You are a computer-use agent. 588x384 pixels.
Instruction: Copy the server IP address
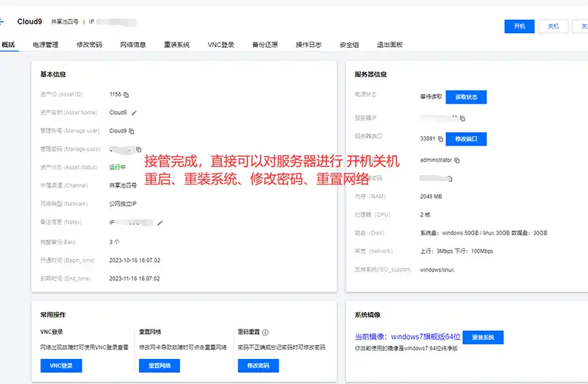pos(462,118)
